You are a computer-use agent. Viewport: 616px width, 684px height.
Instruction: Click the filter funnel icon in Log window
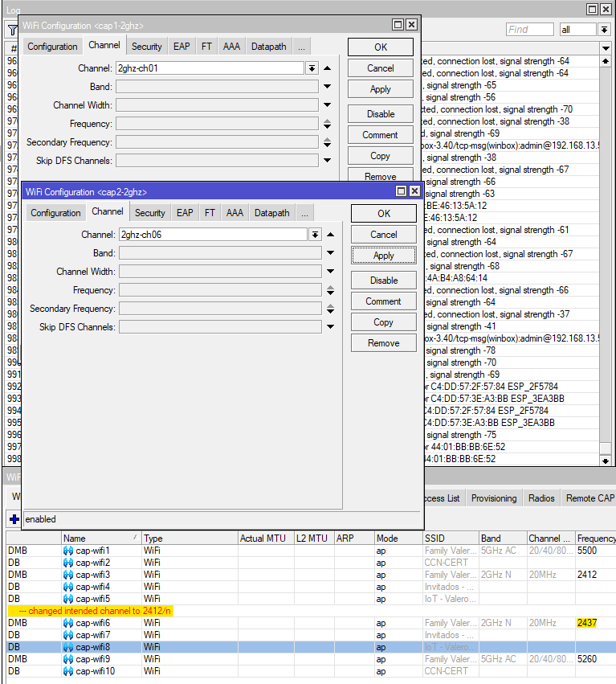coord(12,30)
